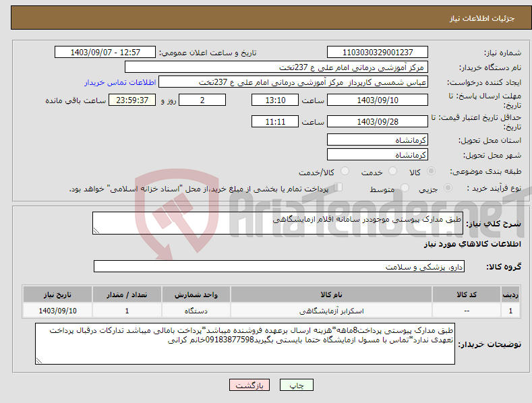The image size is (532, 403).
Task: Click the استان محل تحویل field کرمانشاه
Action: (378, 139)
